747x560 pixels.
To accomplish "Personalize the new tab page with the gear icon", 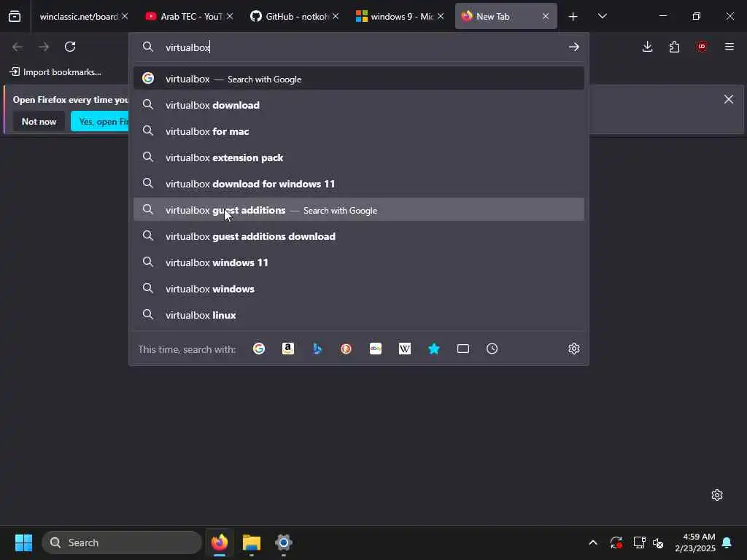I will point(716,495).
